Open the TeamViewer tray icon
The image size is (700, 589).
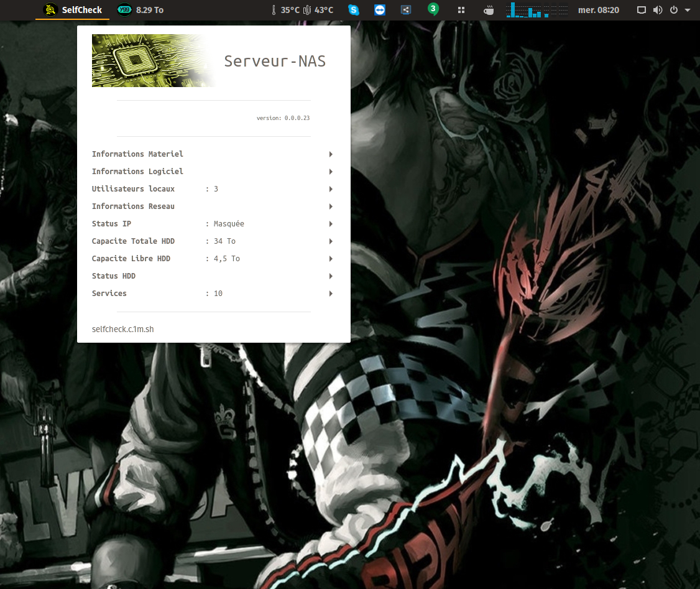coord(380,10)
